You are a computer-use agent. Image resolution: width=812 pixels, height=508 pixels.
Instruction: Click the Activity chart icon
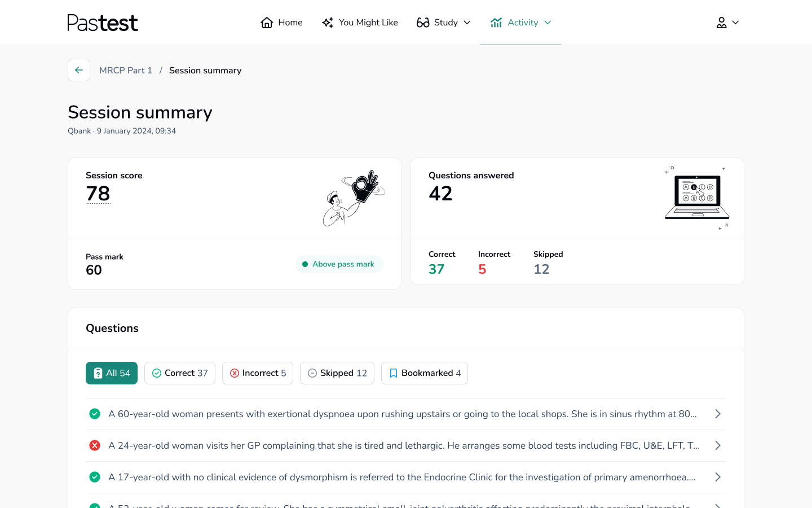(x=496, y=23)
